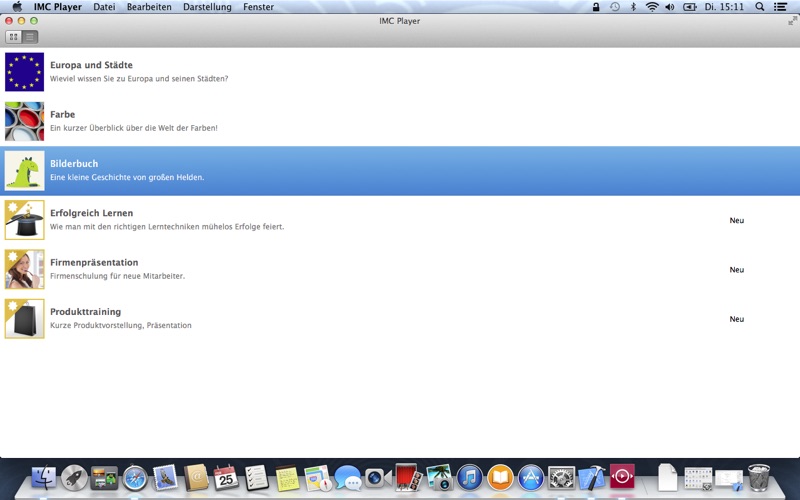Open iBooks orange icon in Dock

[500, 478]
